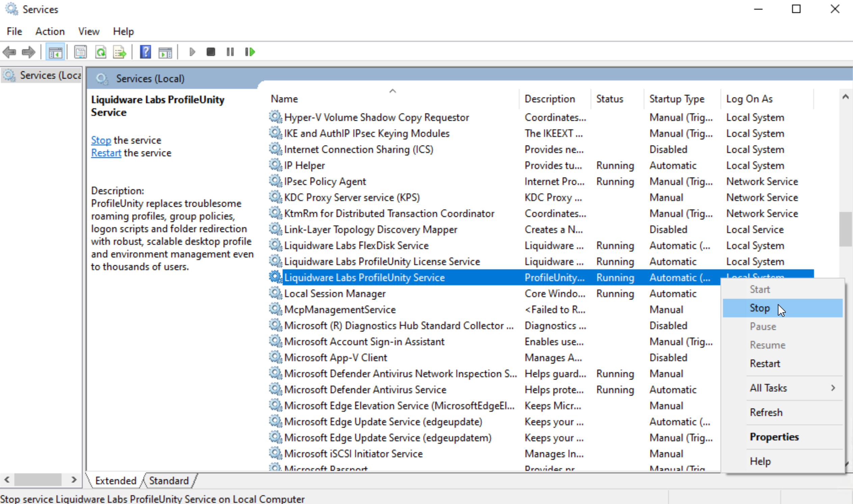Viewport: 853px width, 504px height.
Task: Switch to the Standard tab
Action: 169,480
